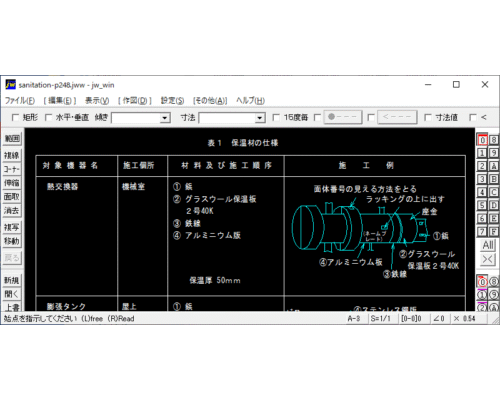Open the [編集(E)] menu
This screenshot has width=500, height=400.
point(60,101)
